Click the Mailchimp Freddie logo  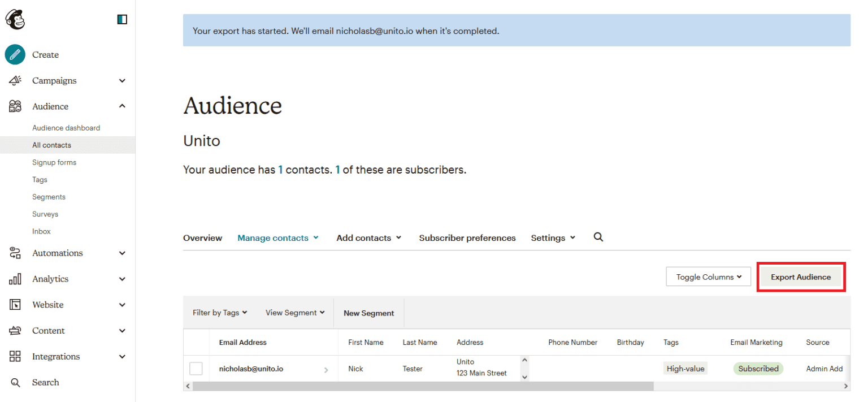coord(15,19)
